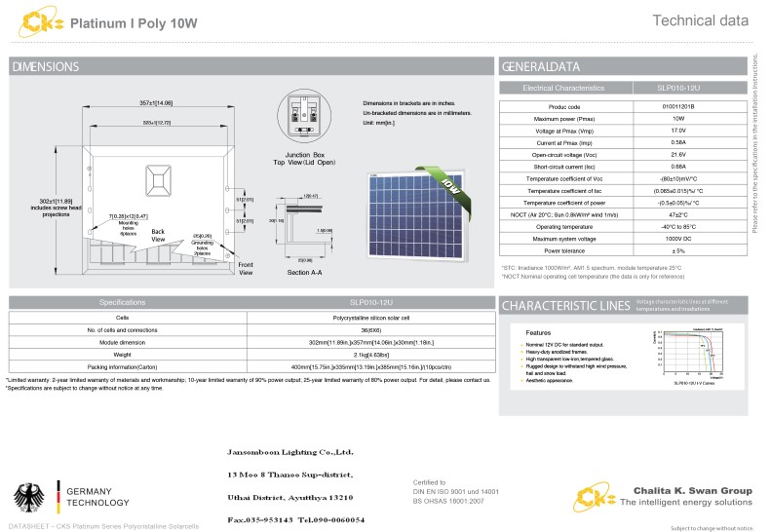This screenshot has height=532, width=771.
Task: Click the SLP010-12U header in the General Data table
Action: (x=678, y=88)
